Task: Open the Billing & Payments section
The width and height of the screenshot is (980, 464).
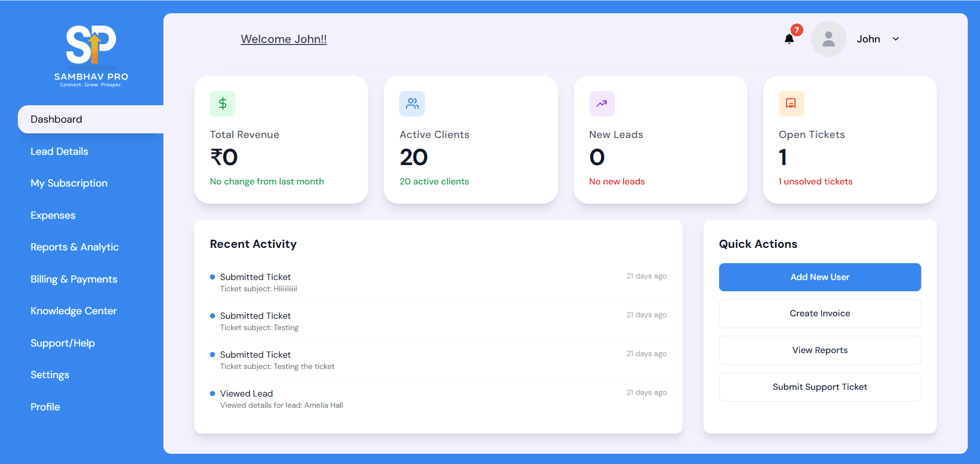Action: coord(74,279)
